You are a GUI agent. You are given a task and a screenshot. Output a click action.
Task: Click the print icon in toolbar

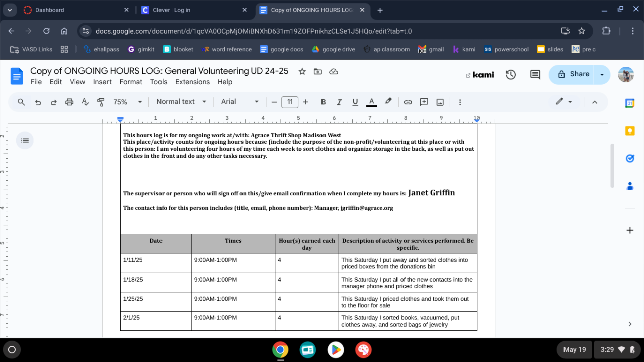(x=69, y=102)
